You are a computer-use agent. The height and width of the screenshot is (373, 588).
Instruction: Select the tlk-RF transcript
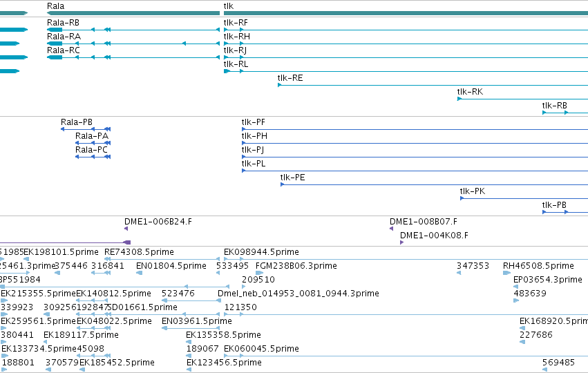[x=406, y=30]
